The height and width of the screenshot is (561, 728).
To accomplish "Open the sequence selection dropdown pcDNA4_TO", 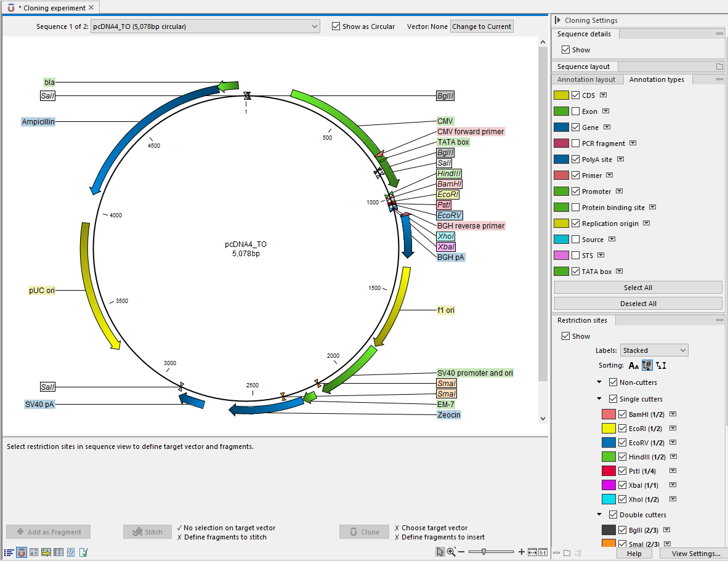I will pyautogui.click(x=205, y=26).
